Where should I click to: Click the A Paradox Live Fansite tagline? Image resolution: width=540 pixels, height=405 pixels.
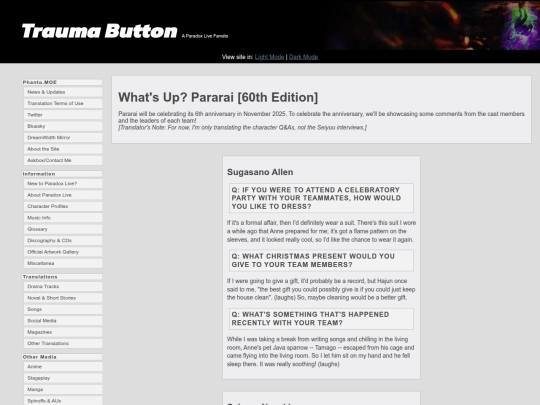coord(205,36)
